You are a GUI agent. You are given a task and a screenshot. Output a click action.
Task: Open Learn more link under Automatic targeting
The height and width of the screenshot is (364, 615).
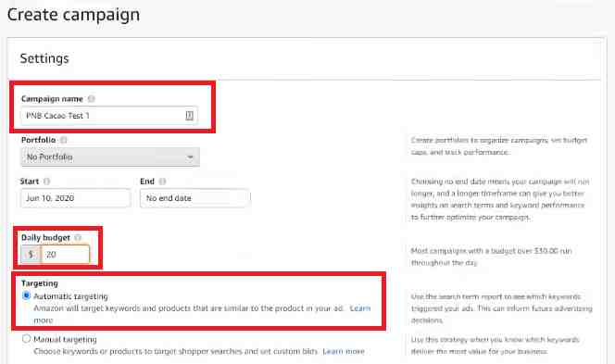point(359,308)
